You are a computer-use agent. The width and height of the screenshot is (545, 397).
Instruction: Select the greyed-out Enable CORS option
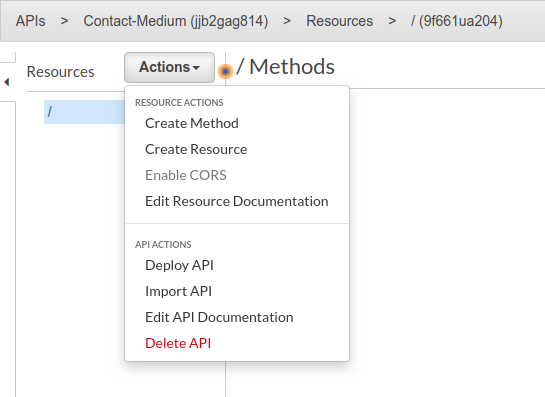(x=186, y=175)
